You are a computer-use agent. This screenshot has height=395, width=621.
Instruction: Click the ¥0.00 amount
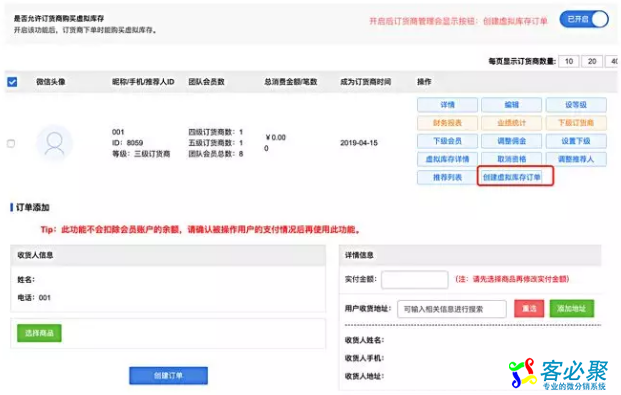(275, 137)
